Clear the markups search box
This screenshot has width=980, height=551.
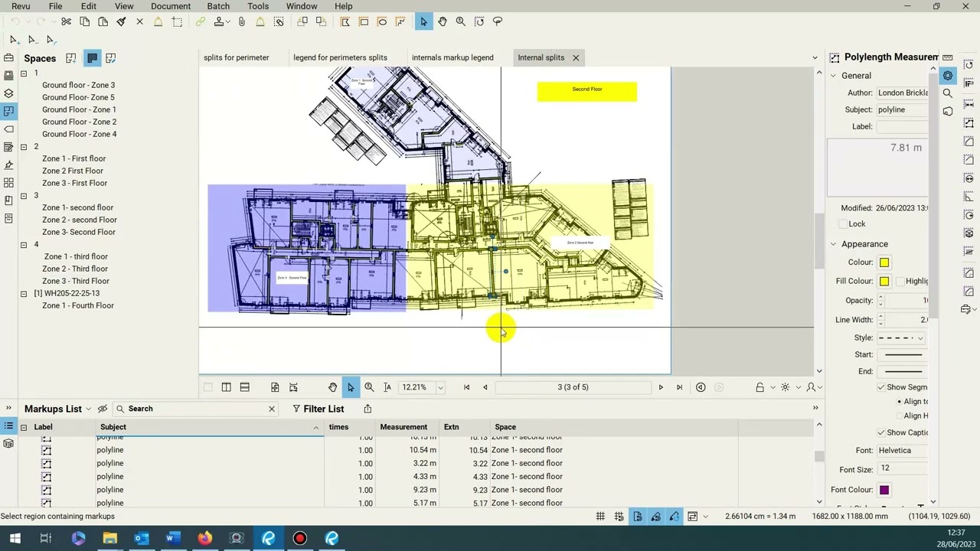(271, 409)
